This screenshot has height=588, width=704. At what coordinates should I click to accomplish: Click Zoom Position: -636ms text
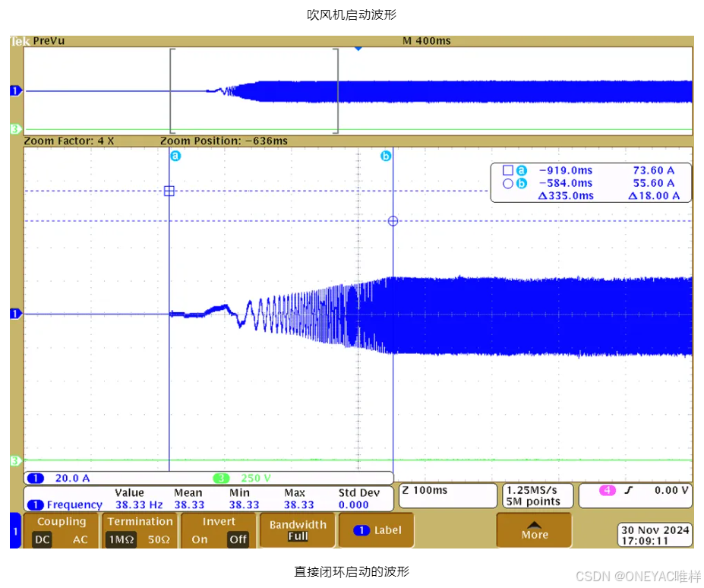[x=224, y=141]
